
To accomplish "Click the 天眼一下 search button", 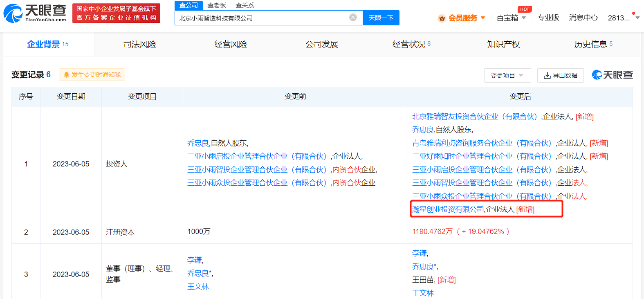I will tap(381, 18).
